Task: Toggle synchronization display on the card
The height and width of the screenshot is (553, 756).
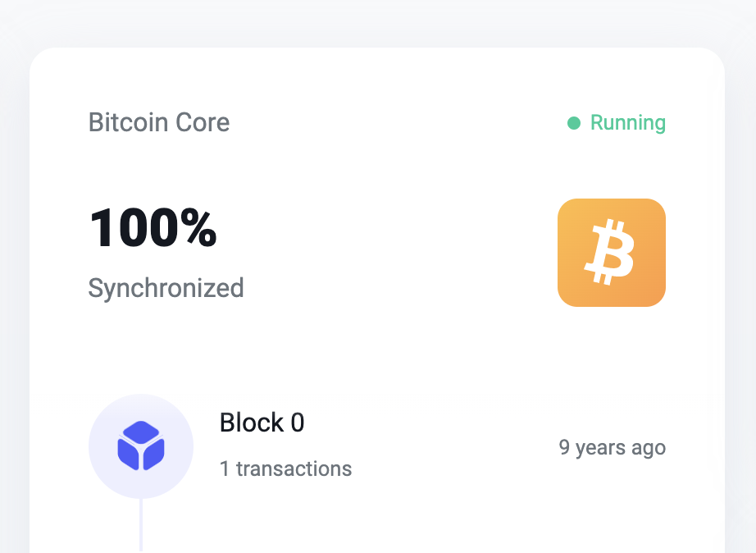Action: click(x=166, y=288)
